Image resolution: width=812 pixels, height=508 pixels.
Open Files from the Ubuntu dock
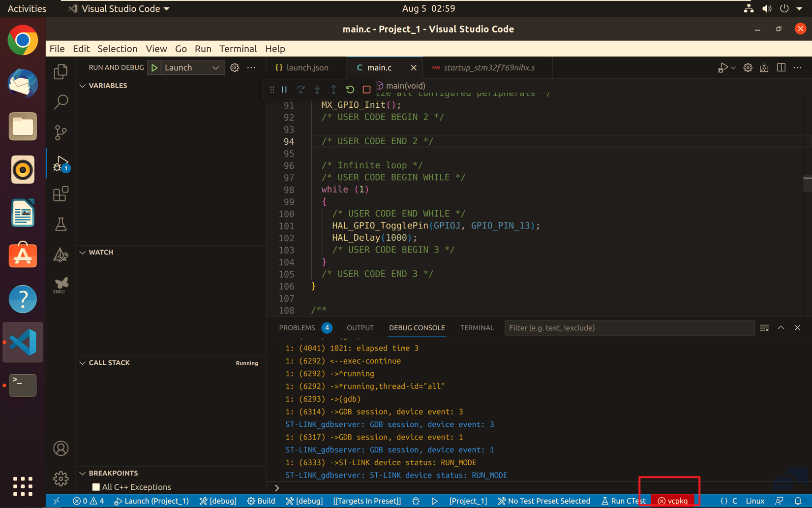pos(23,127)
